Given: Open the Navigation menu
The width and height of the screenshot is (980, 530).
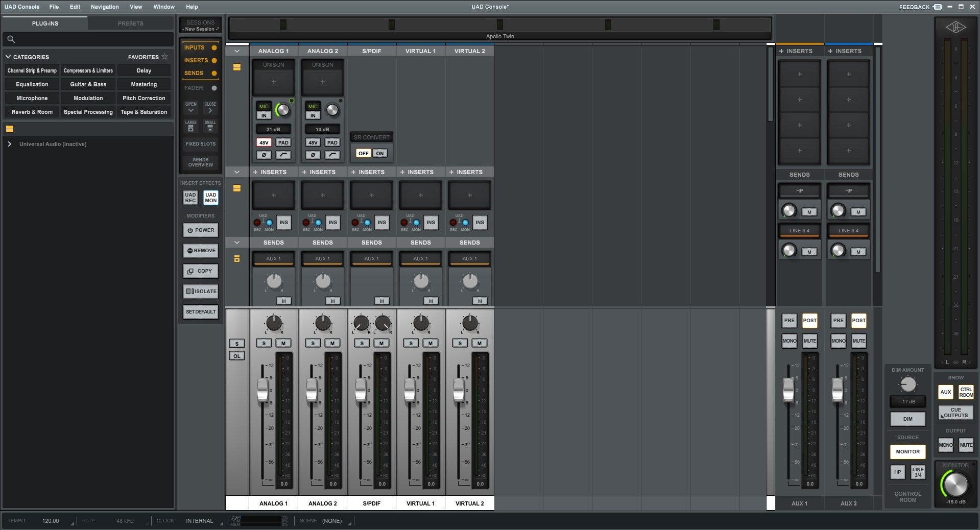Looking at the screenshot, I should [x=105, y=7].
